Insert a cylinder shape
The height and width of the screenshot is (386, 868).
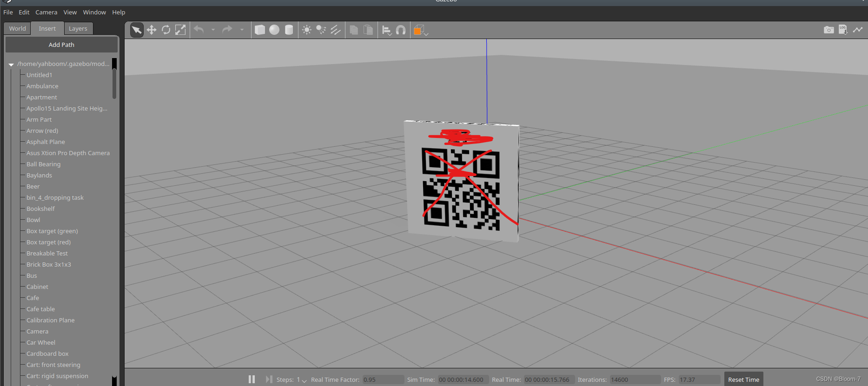289,30
